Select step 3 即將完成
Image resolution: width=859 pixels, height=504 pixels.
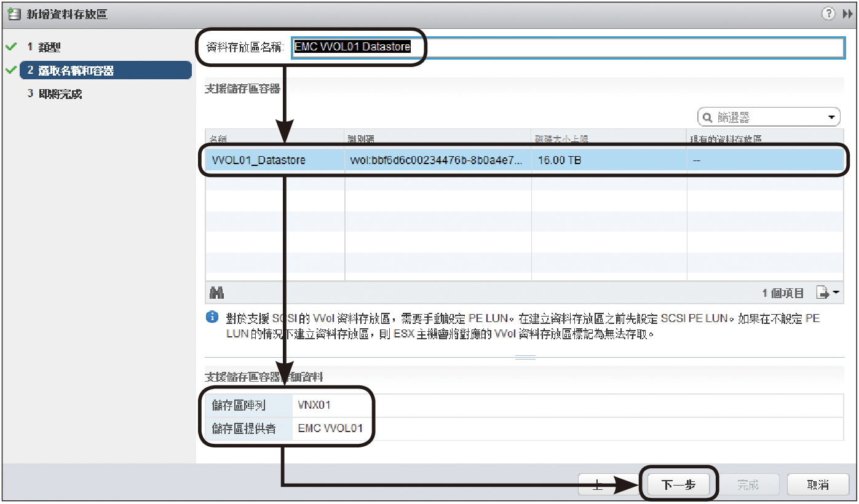pos(54,94)
